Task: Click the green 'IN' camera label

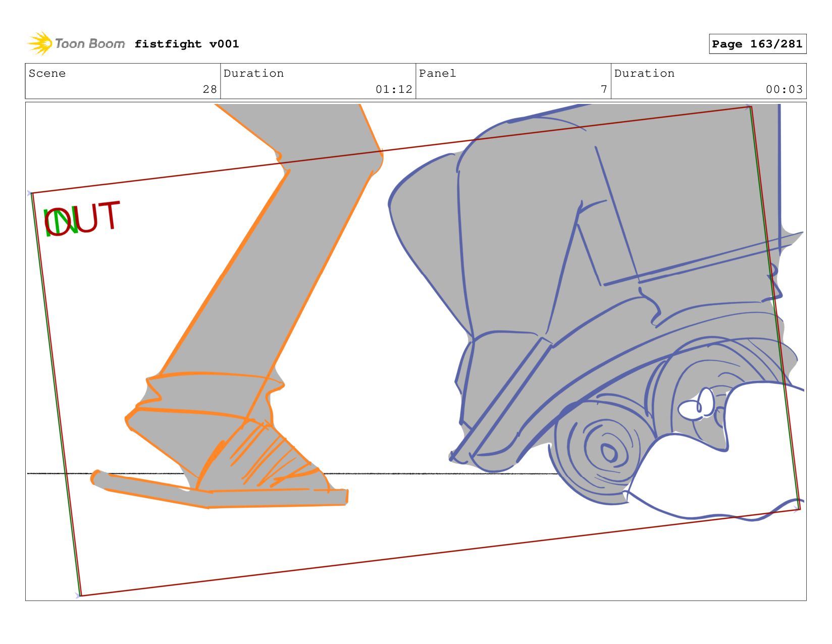Action: click(61, 222)
